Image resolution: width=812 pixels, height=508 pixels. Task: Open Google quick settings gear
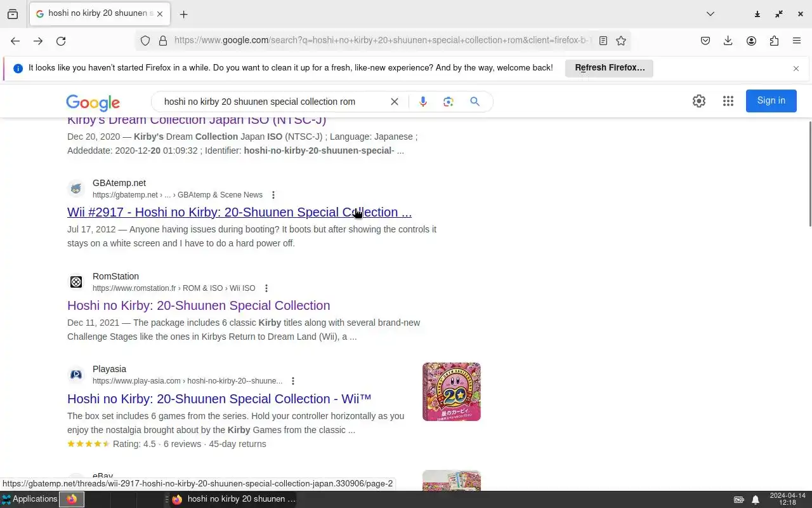click(699, 101)
